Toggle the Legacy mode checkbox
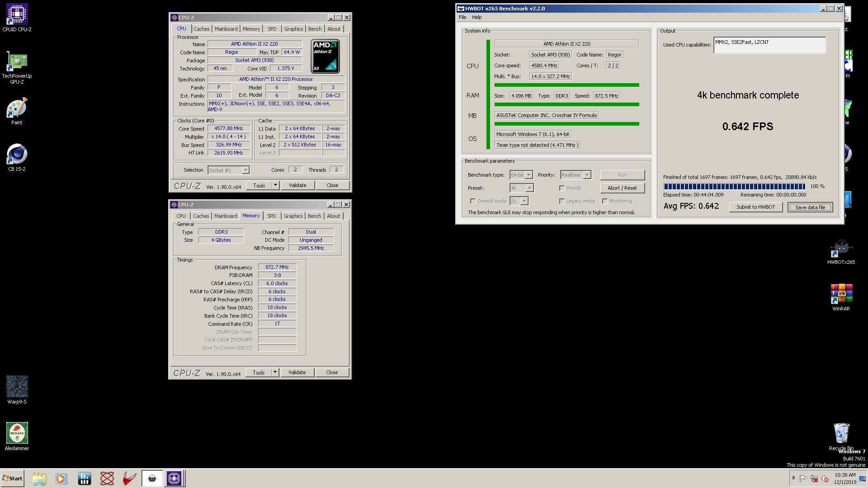This screenshot has height=488, width=868. point(562,201)
